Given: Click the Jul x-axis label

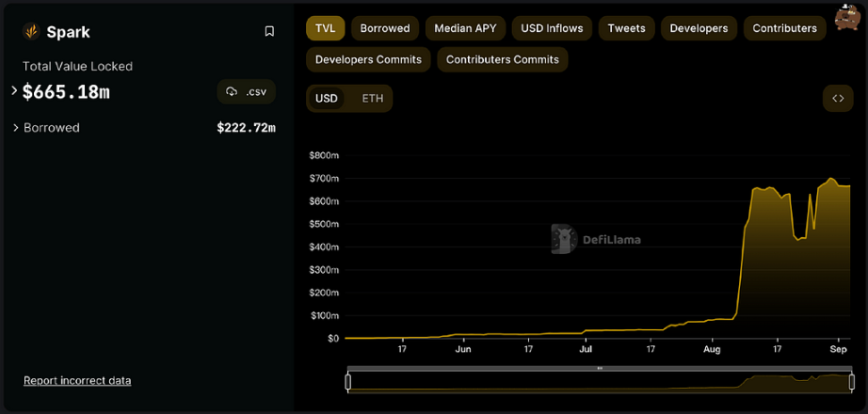Looking at the screenshot, I should (x=586, y=349).
